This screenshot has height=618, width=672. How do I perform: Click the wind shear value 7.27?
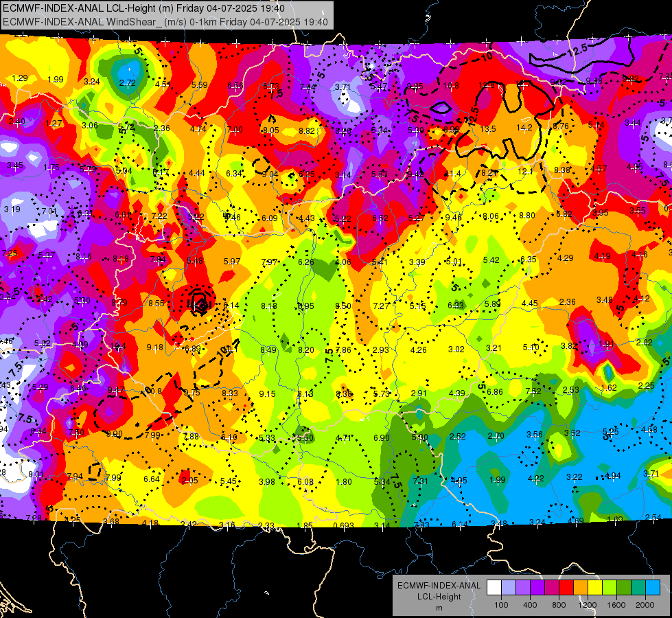pos(381,306)
